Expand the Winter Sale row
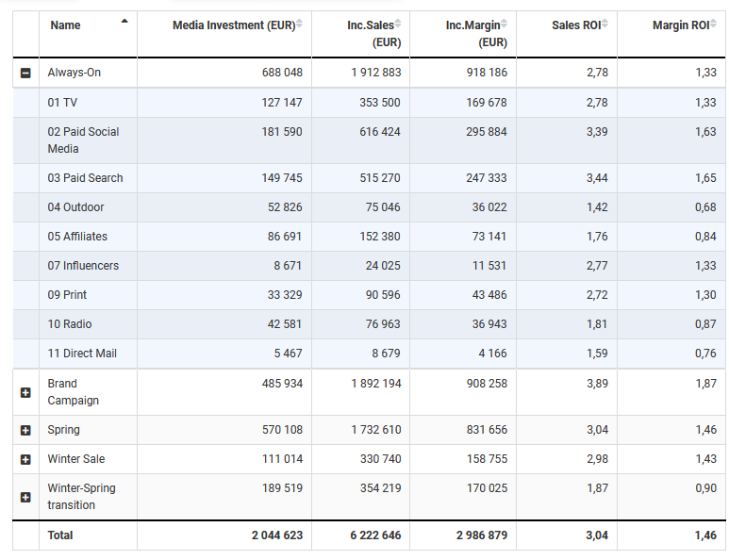Screen dimensions: 729x560 pyautogui.click(x=25, y=459)
